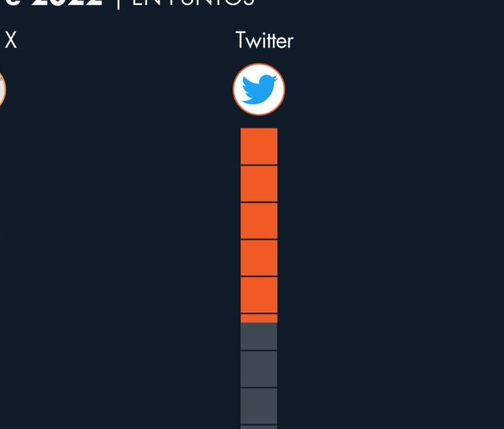This screenshot has width=504, height=429.
Task: Click the thin orange sliver above gray blocks
Action: point(259,318)
